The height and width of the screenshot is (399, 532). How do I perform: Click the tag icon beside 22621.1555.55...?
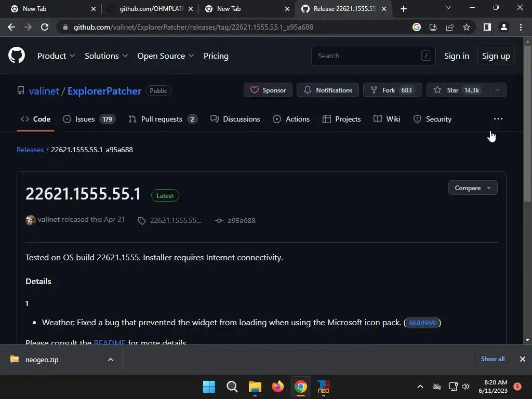tap(142, 221)
